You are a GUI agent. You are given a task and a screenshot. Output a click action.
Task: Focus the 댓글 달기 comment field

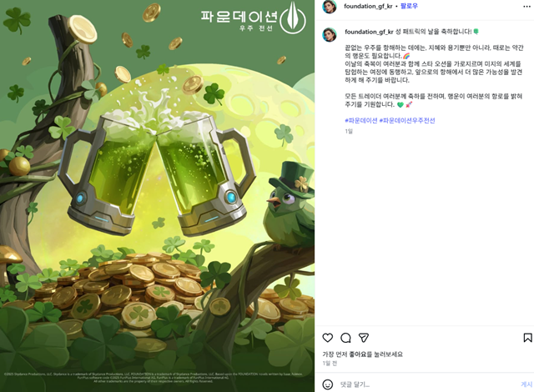[427, 384]
